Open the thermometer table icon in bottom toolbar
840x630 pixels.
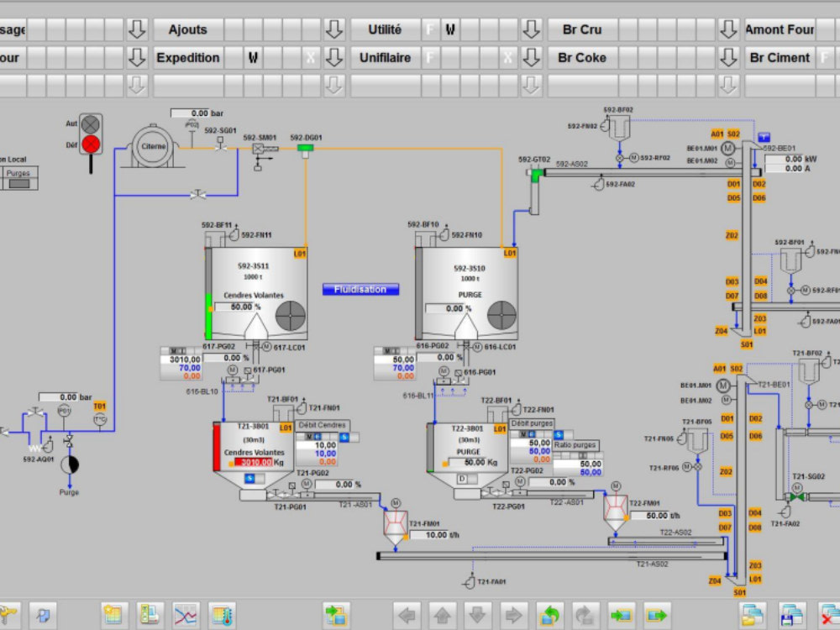221,615
